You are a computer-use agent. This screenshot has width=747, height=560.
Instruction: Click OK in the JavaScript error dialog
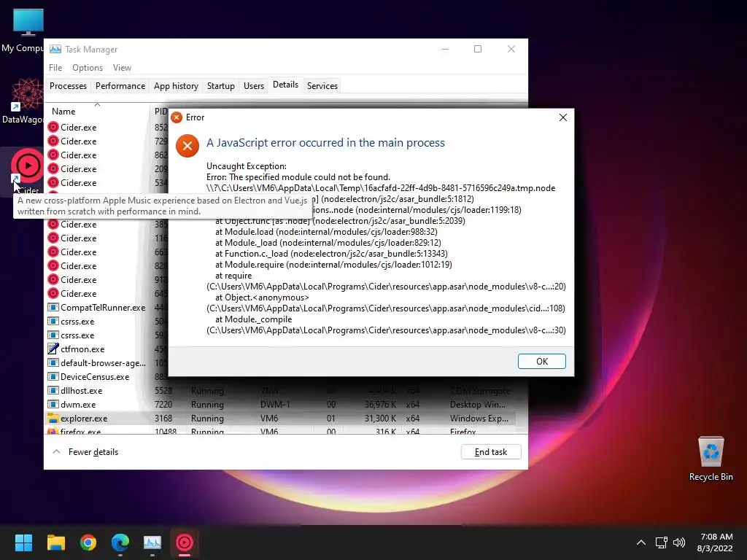pos(542,362)
